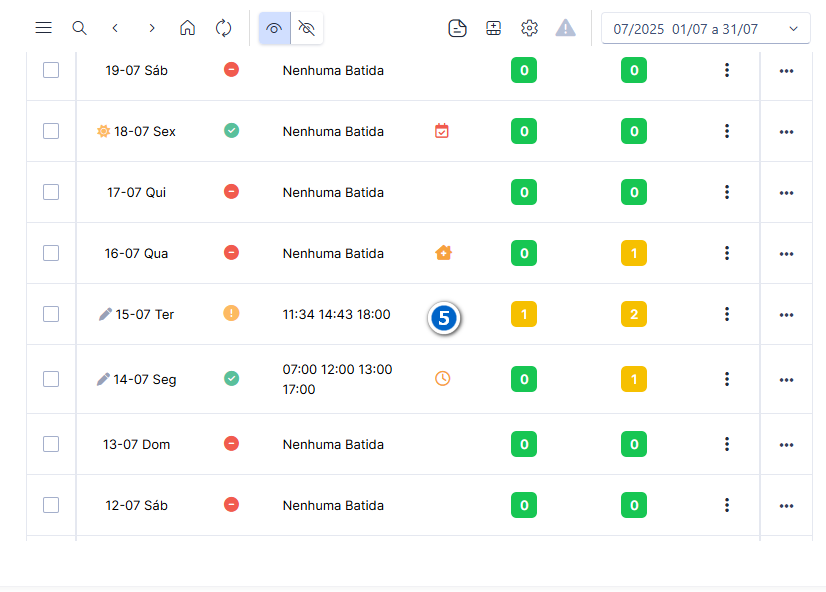The image size is (826, 592).
Task: Check the box for 12-07 Sáb
Action: [x=51, y=505]
